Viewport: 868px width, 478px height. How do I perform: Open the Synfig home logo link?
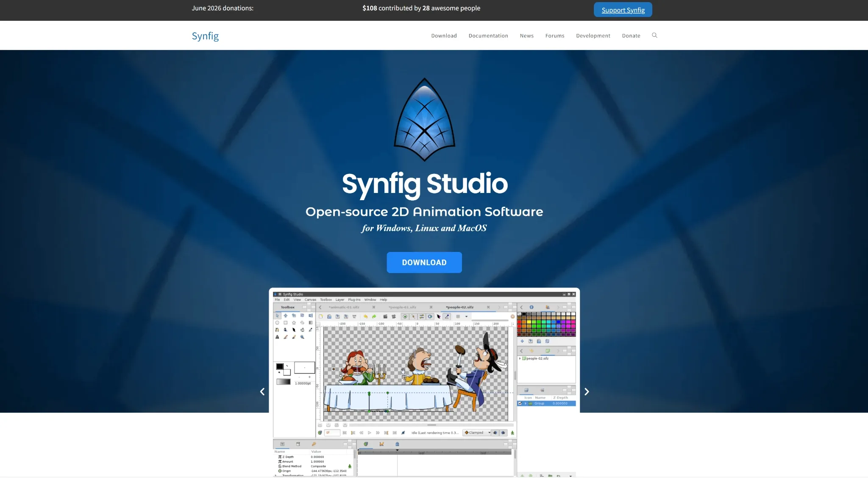pos(205,36)
